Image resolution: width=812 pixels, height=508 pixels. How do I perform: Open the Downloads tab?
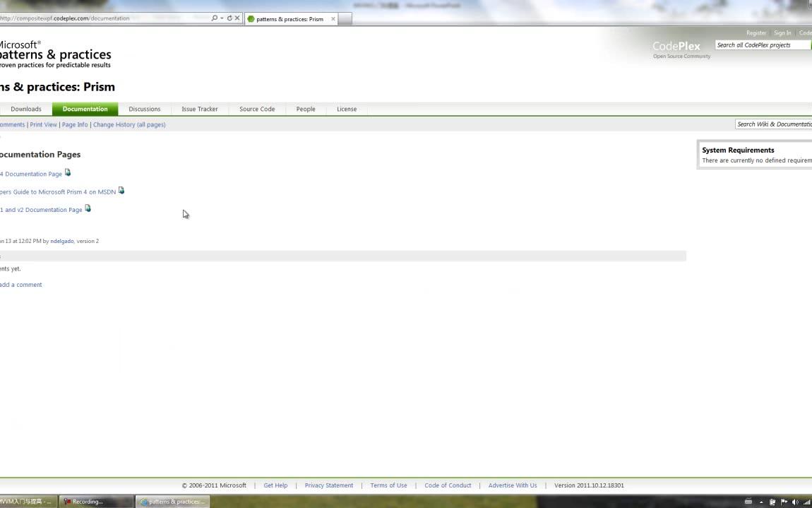coord(26,109)
